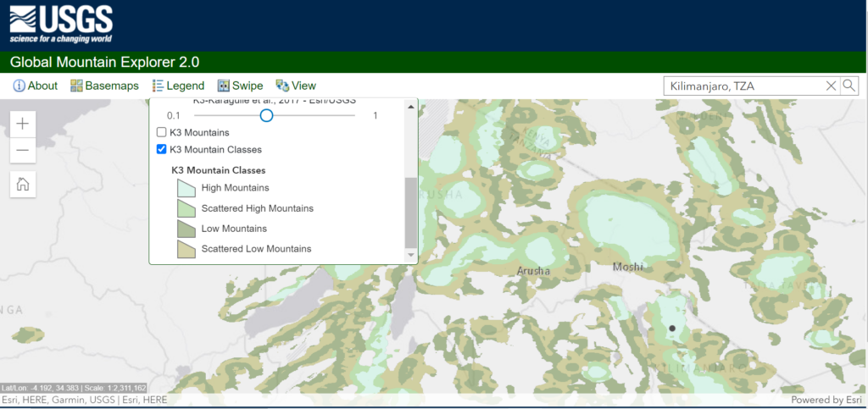Activate the Swipe tool icon
This screenshot has height=409, width=868.
pos(224,86)
